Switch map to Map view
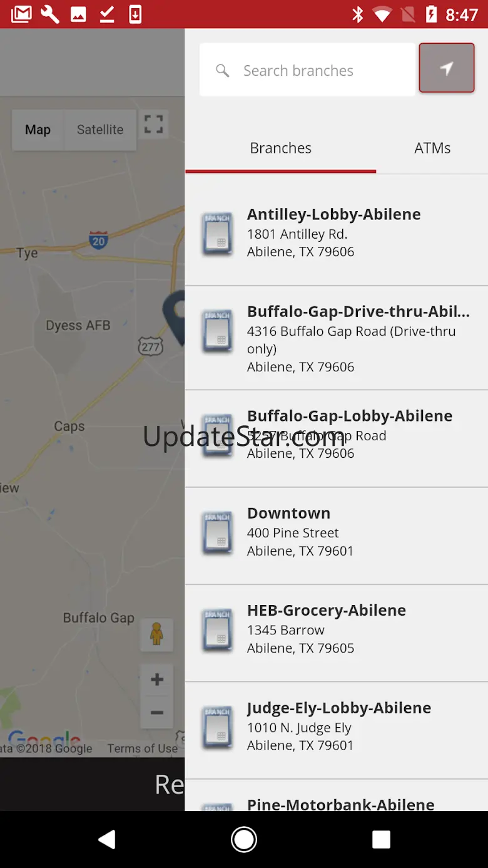488x868 pixels. pos(38,130)
